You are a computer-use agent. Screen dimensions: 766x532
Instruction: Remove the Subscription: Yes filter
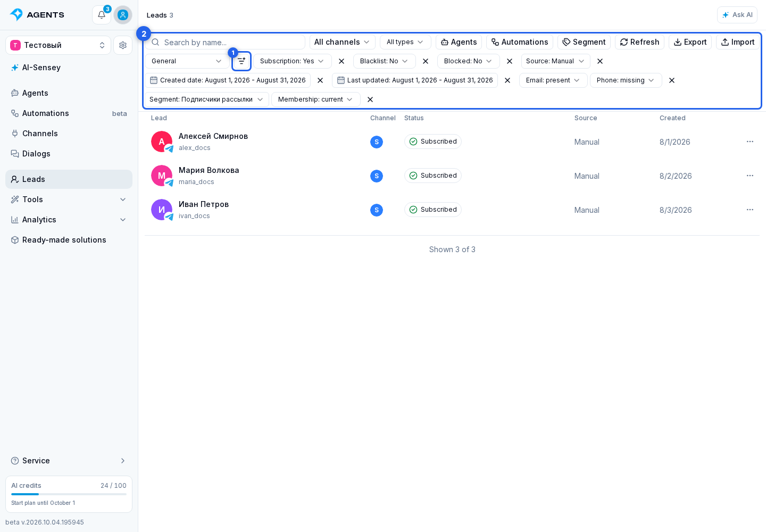click(x=342, y=61)
